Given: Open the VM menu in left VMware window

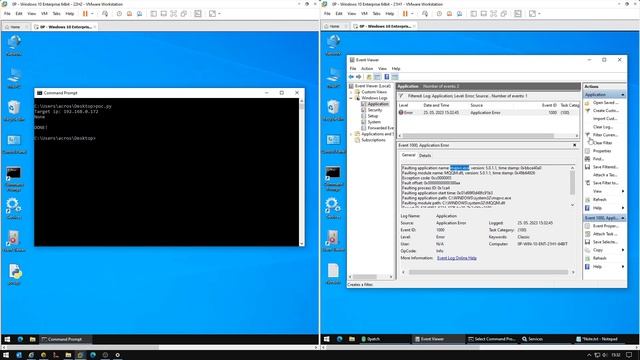Looking at the screenshot, I should tap(44, 13).
